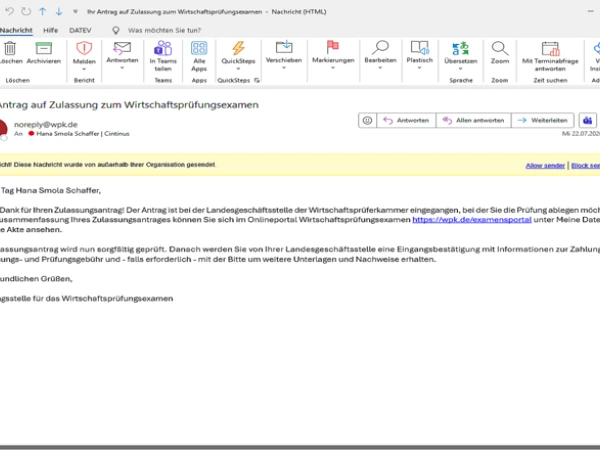
Task: Click the Bearbeiten search icon
Action: point(380,47)
